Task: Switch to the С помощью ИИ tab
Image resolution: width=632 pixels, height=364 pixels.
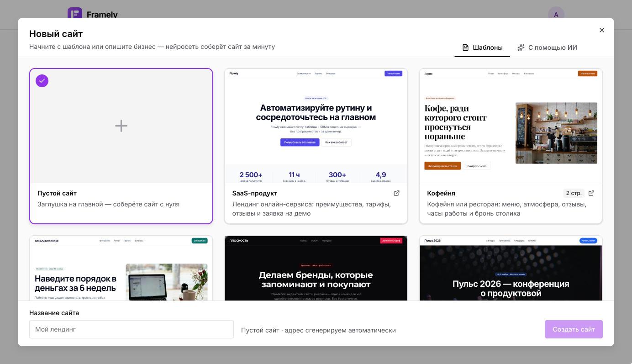Action: [x=547, y=47]
